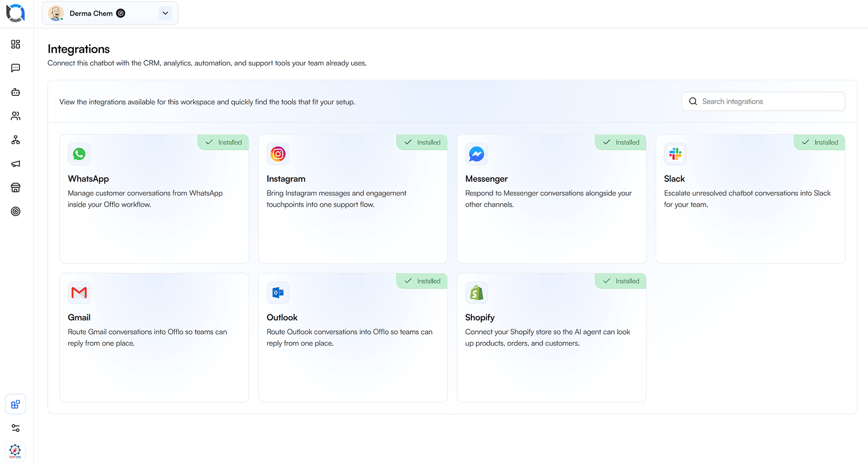The height and width of the screenshot is (465, 868).
Task: Open the WhatsApp card title
Action: 88,179
